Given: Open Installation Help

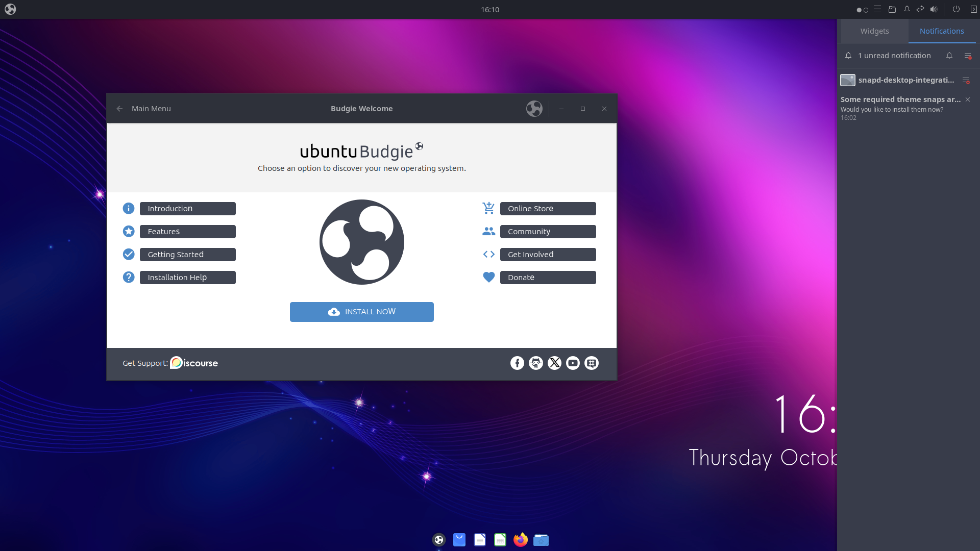Looking at the screenshot, I should point(188,277).
